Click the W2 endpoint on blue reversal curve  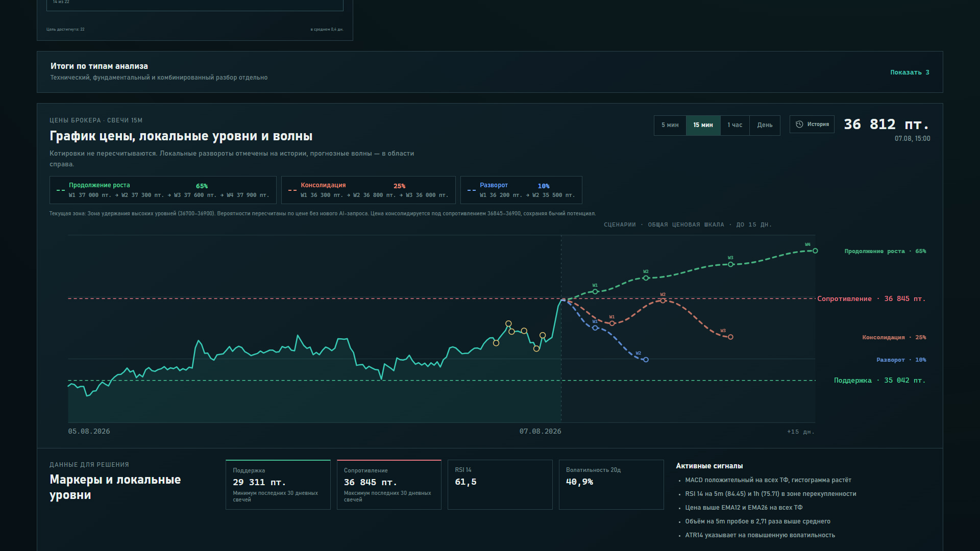(x=646, y=360)
